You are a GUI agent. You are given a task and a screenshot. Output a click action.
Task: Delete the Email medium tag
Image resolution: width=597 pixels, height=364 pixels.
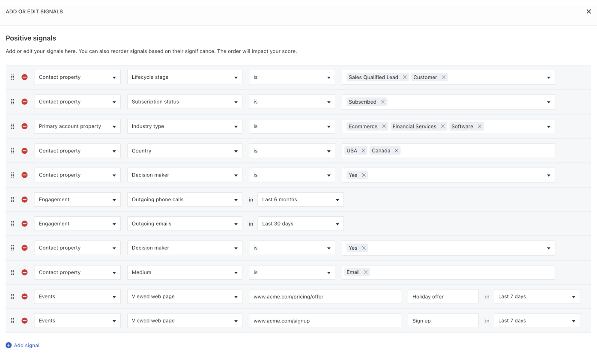pos(365,272)
